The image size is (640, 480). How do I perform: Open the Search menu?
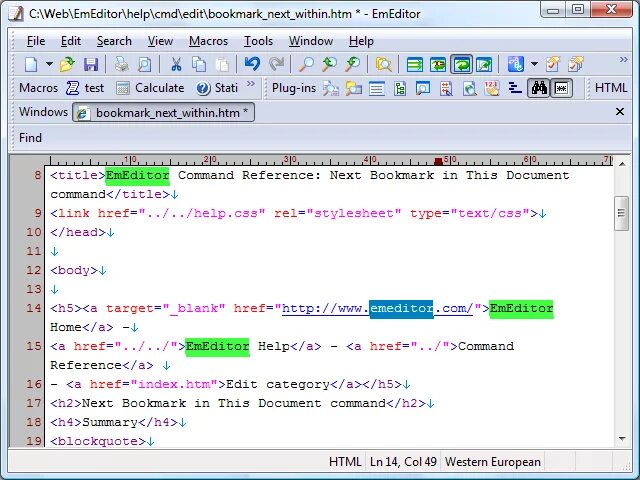(114, 41)
